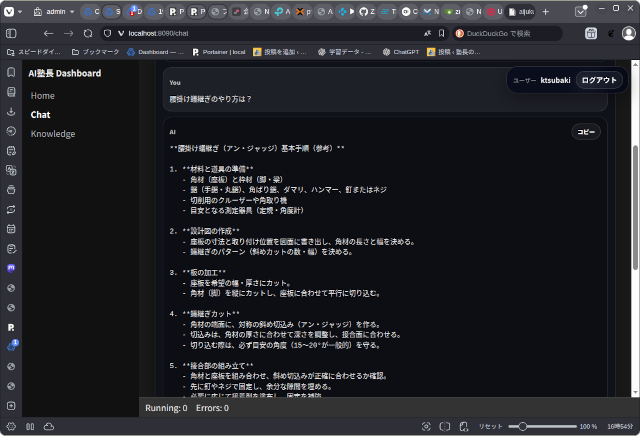Viewport: 640px width, 436px height.
Task: Open the Mastodon panel in the sidebar
Action: point(11,268)
